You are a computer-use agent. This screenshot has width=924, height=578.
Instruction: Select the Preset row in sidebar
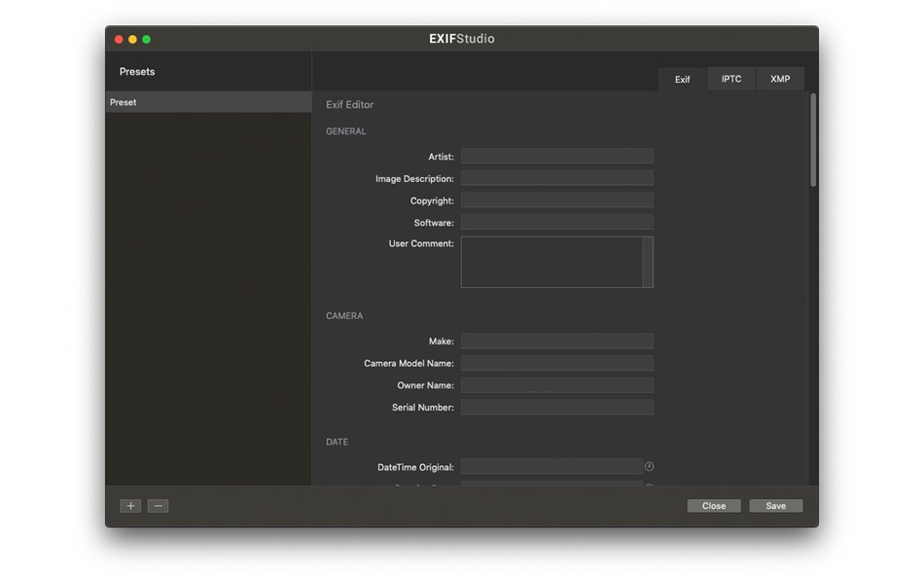[x=208, y=102]
